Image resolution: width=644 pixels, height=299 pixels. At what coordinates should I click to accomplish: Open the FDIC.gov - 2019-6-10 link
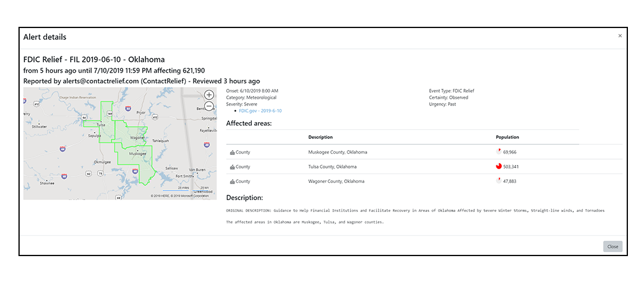click(x=260, y=111)
